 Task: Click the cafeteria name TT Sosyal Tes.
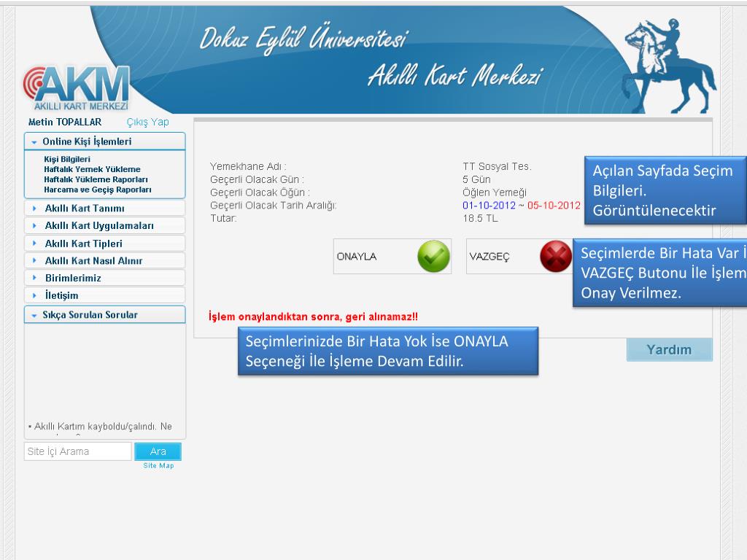coord(497,166)
